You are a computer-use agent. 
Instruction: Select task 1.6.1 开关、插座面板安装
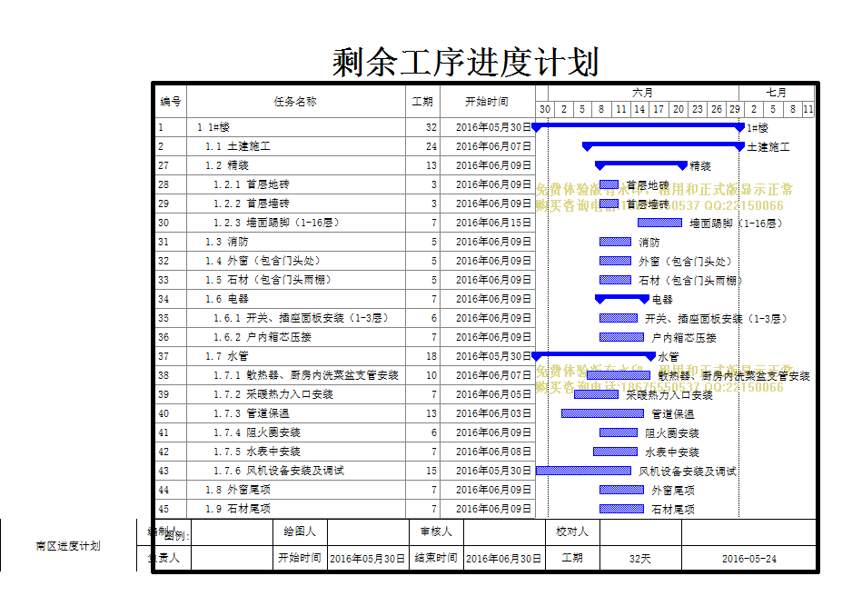(x=344, y=318)
